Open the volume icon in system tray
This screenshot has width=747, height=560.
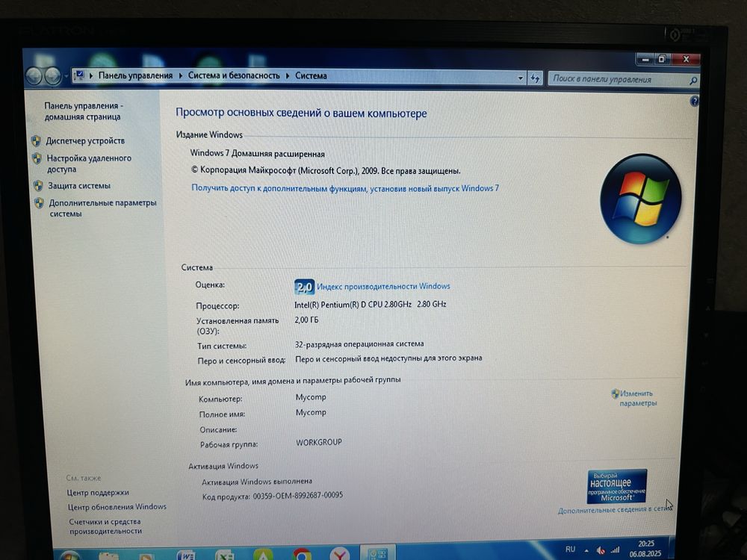[x=601, y=551]
